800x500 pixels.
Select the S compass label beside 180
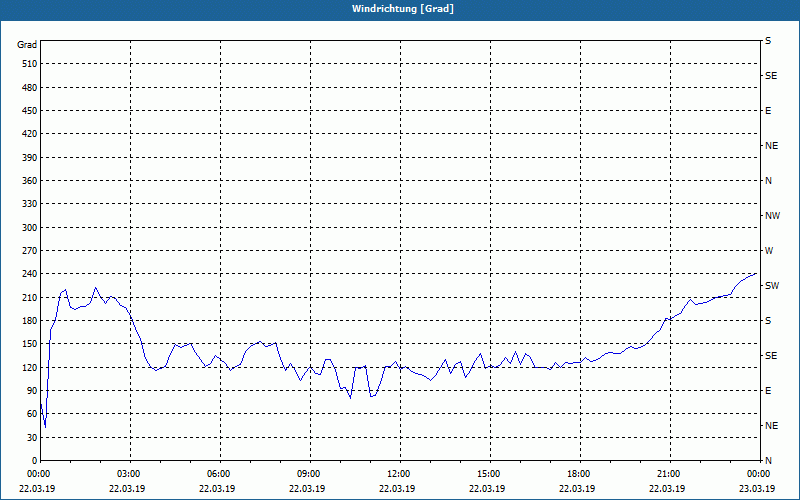click(x=768, y=321)
